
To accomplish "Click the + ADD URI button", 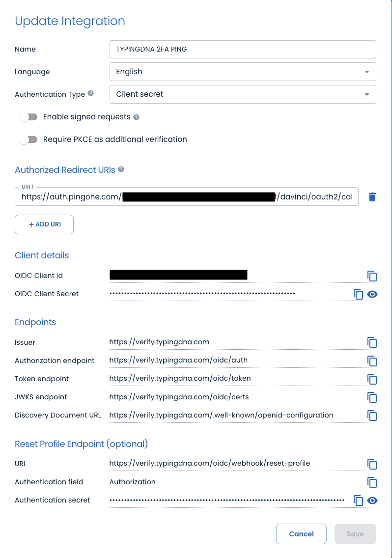I will (44, 224).
